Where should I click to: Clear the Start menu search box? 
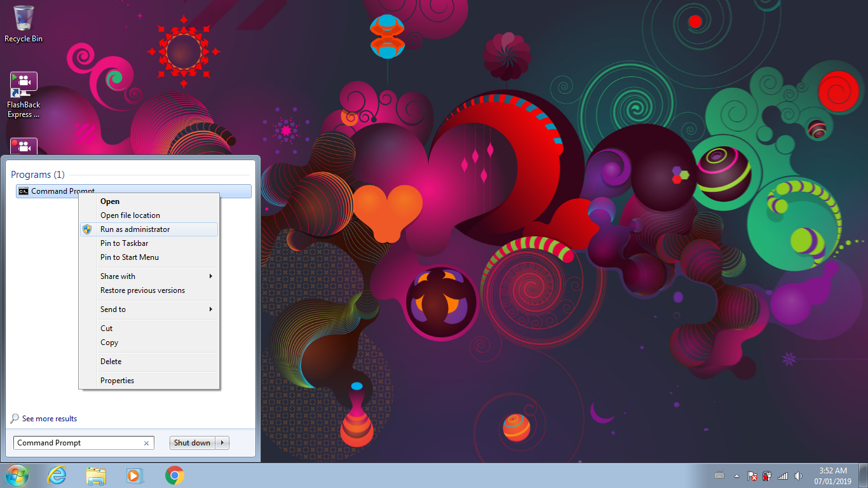(x=146, y=444)
